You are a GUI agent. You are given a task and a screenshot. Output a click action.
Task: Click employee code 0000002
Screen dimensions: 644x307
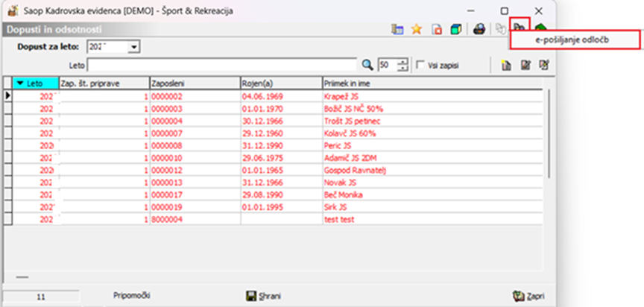coord(167,96)
